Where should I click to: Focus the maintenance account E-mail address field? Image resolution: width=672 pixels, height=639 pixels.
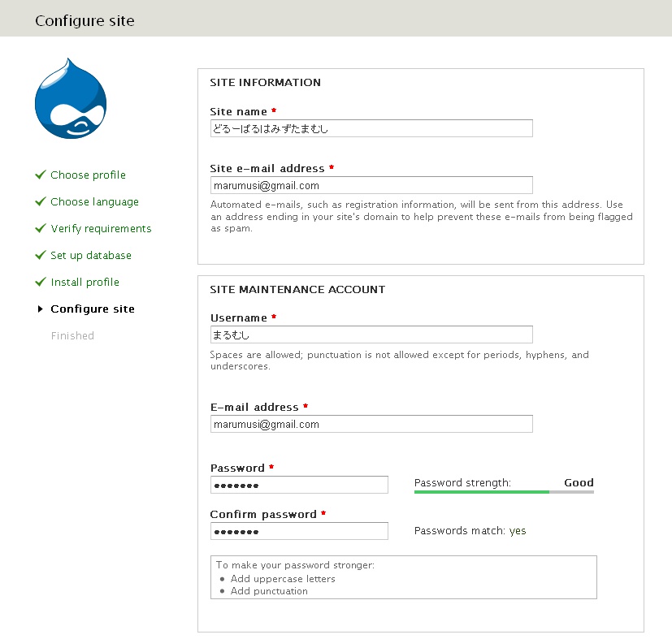coord(371,424)
